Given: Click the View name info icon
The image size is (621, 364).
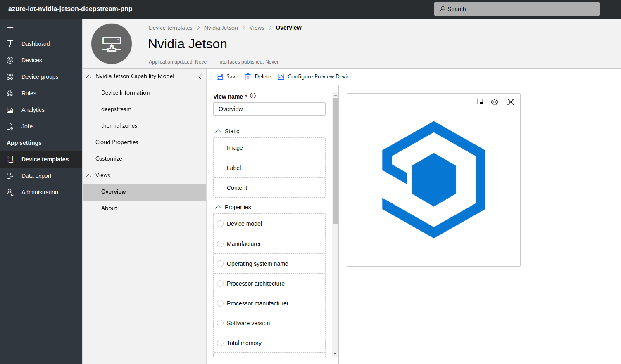Looking at the screenshot, I should pyautogui.click(x=253, y=96).
